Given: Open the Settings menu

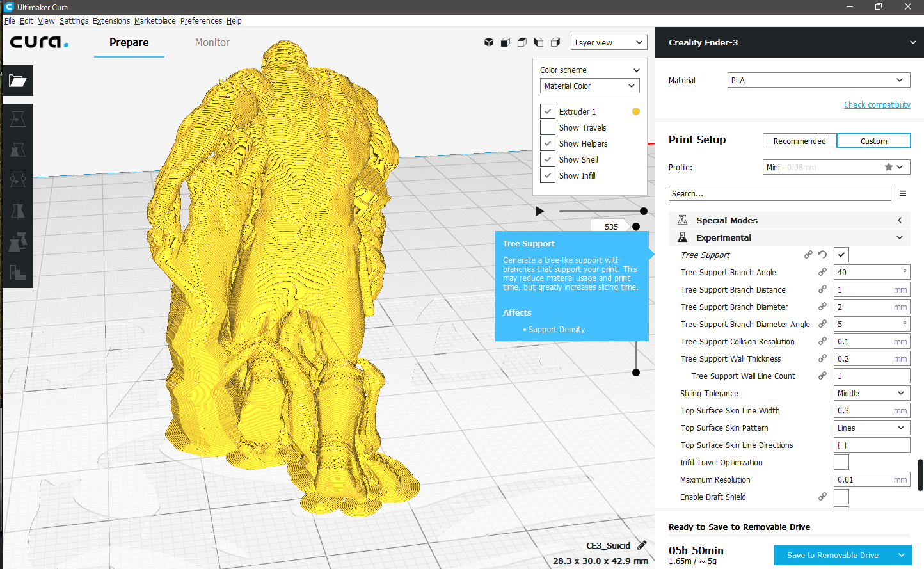Looking at the screenshot, I should [x=74, y=20].
